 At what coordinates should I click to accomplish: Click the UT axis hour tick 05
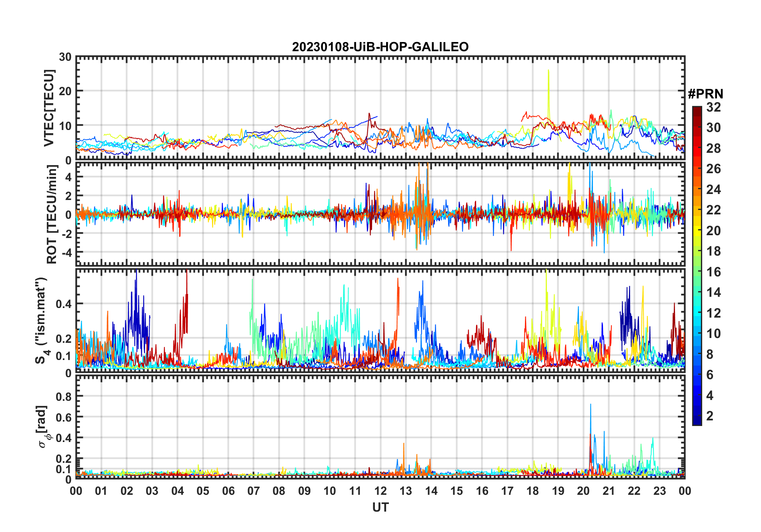point(203,491)
